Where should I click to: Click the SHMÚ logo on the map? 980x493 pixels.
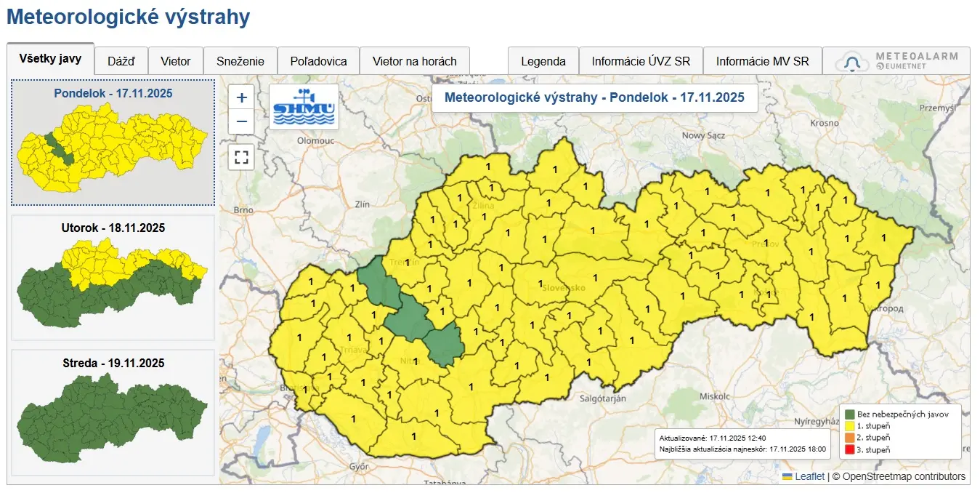point(304,106)
